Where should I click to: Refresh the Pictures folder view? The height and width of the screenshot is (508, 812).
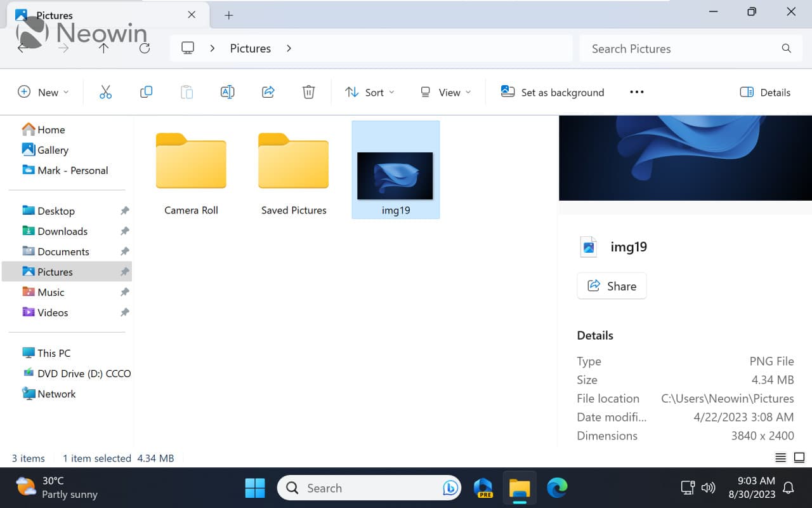click(144, 48)
